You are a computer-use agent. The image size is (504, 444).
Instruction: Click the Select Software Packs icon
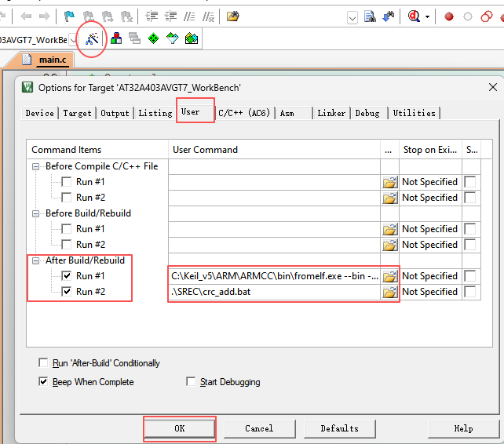click(172, 38)
